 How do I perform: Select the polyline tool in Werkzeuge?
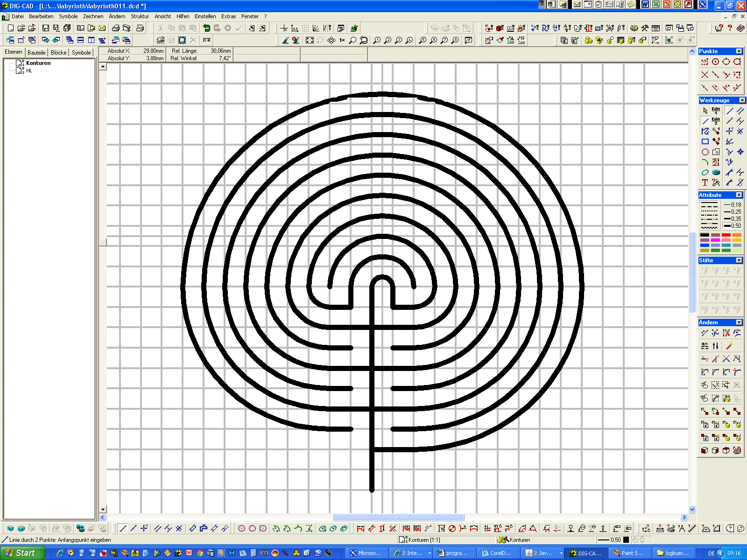tap(705, 131)
